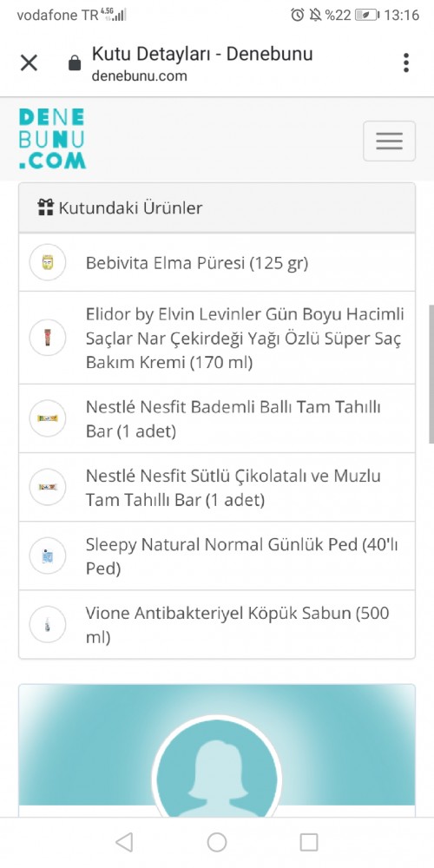Tap the Denebunu.com logo
434x868 pixels.
point(52,138)
